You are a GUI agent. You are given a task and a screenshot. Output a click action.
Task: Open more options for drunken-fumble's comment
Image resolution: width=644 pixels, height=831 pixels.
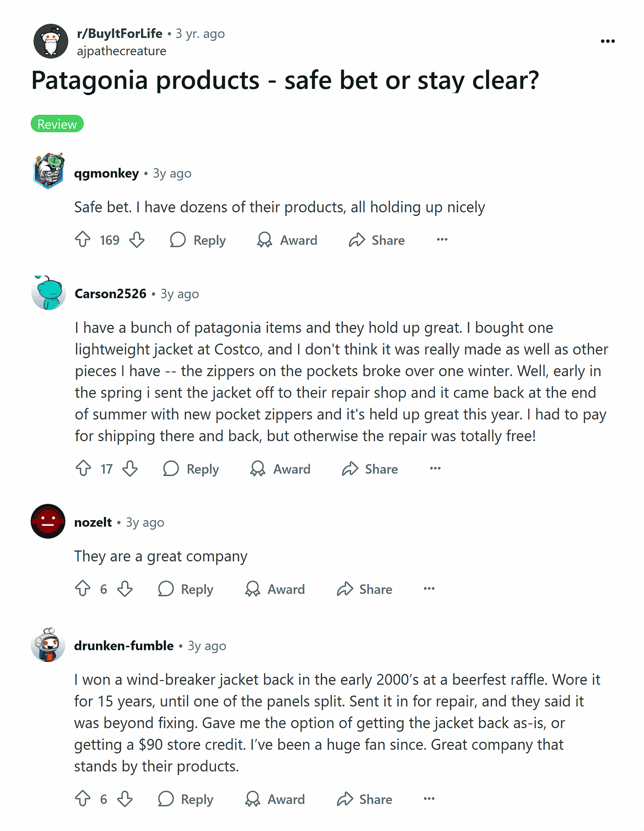click(429, 798)
